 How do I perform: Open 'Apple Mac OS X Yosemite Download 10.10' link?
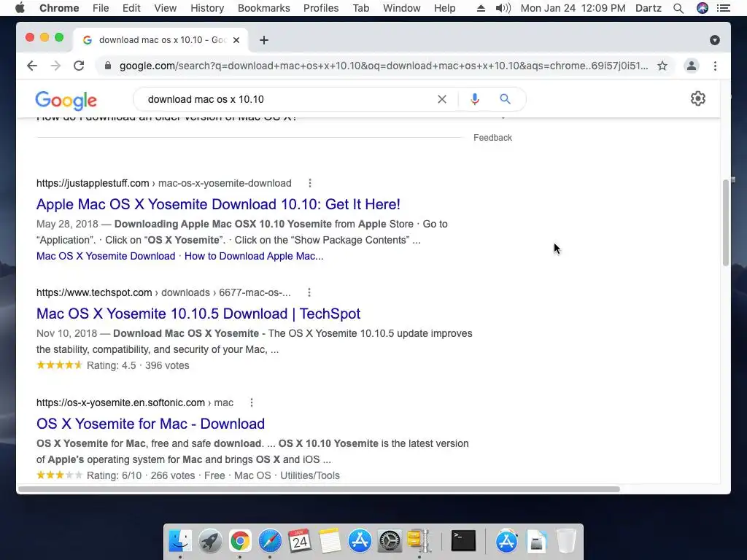218,204
